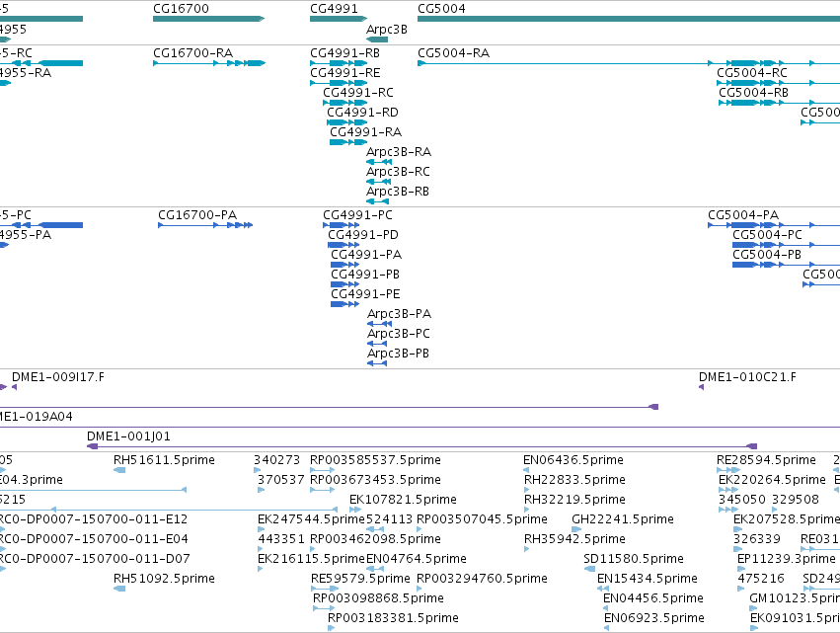The image size is (840, 633).
Task: Select EST GH22241.5prime
Action: click(x=576, y=529)
